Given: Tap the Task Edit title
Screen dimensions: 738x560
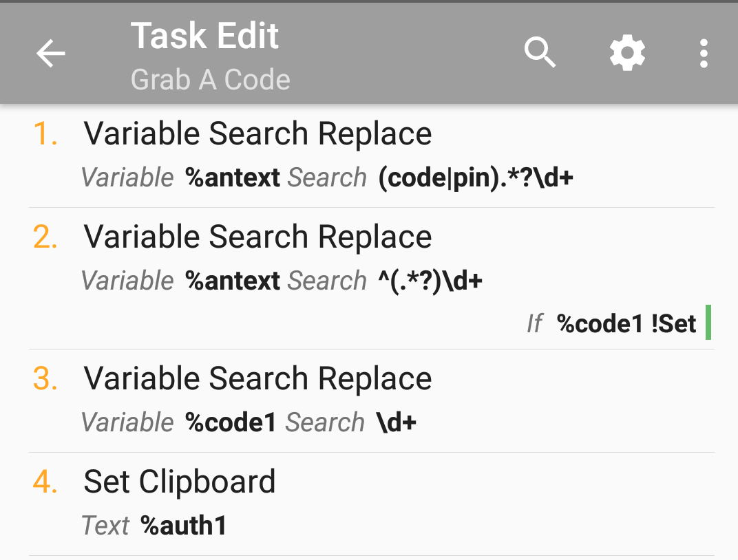Looking at the screenshot, I should [x=204, y=36].
